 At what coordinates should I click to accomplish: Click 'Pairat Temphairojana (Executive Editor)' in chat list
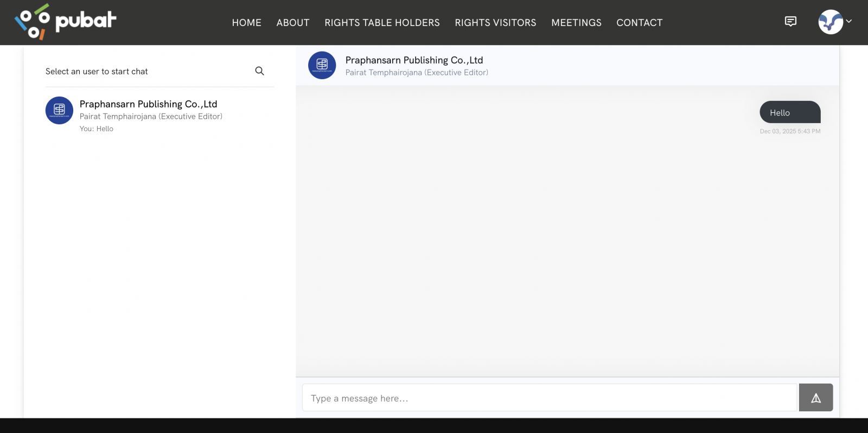coord(151,116)
